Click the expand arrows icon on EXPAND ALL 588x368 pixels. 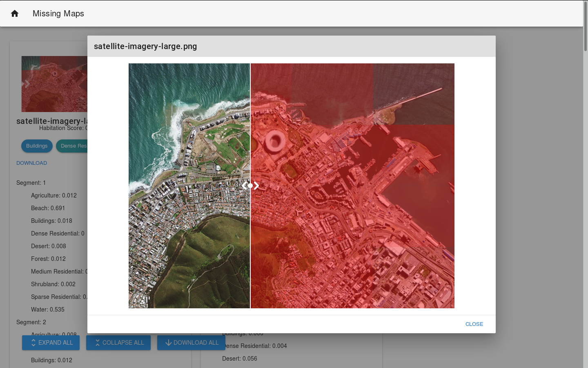click(33, 343)
